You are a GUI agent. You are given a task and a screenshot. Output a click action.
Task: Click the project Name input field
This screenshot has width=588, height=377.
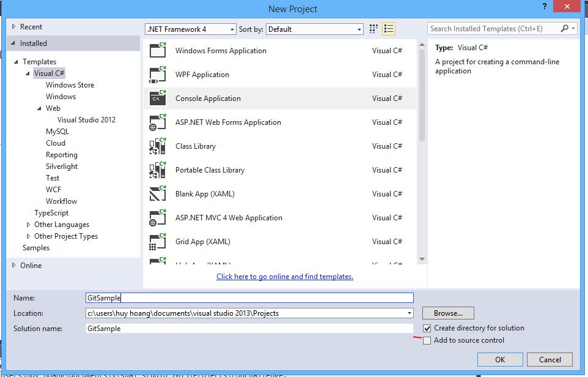click(x=249, y=298)
